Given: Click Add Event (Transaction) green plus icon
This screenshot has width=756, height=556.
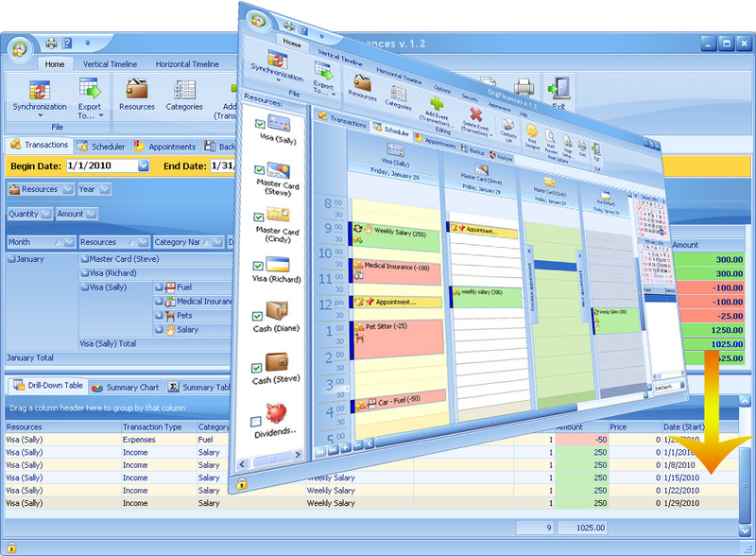Looking at the screenshot, I should click(436, 104).
